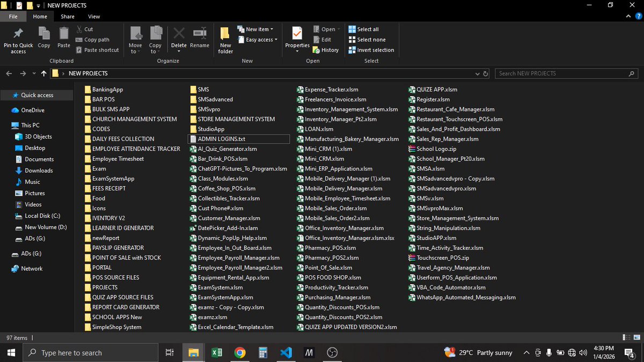Launch Visual Studio Code from the taskbar
644x362 pixels.
click(286, 352)
